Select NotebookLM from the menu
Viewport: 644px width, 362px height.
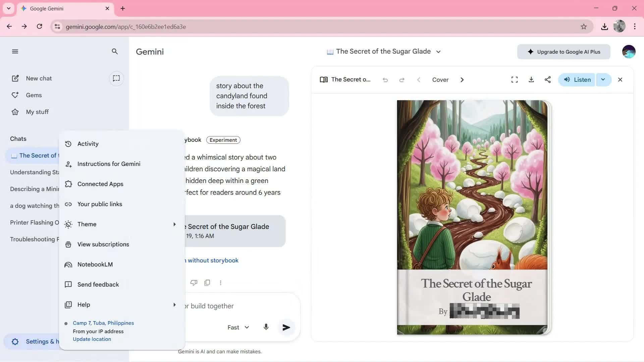point(95,264)
